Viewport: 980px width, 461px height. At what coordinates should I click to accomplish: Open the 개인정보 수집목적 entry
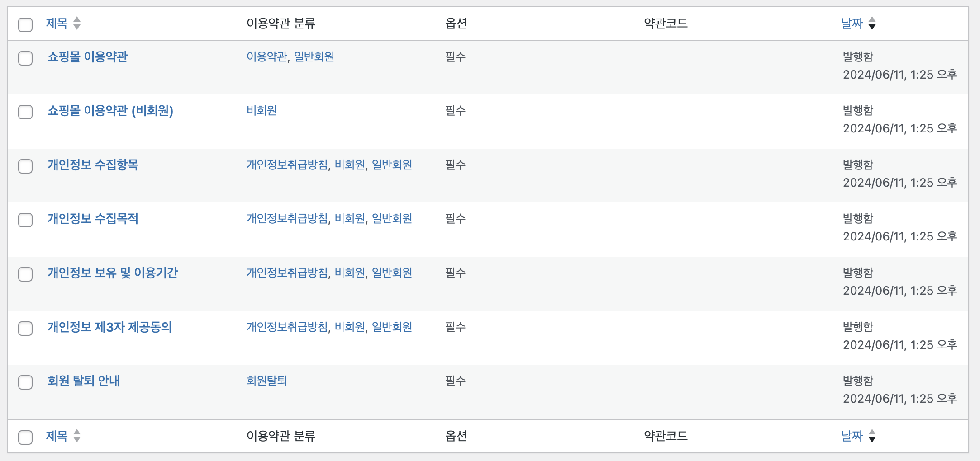click(x=93, y=219)
